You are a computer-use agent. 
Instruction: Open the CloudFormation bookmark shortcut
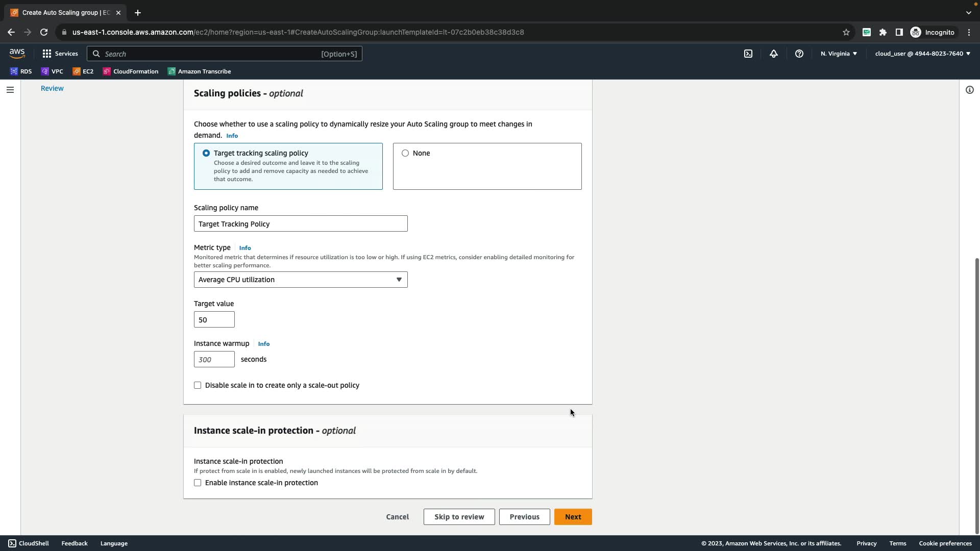(131, 71)
